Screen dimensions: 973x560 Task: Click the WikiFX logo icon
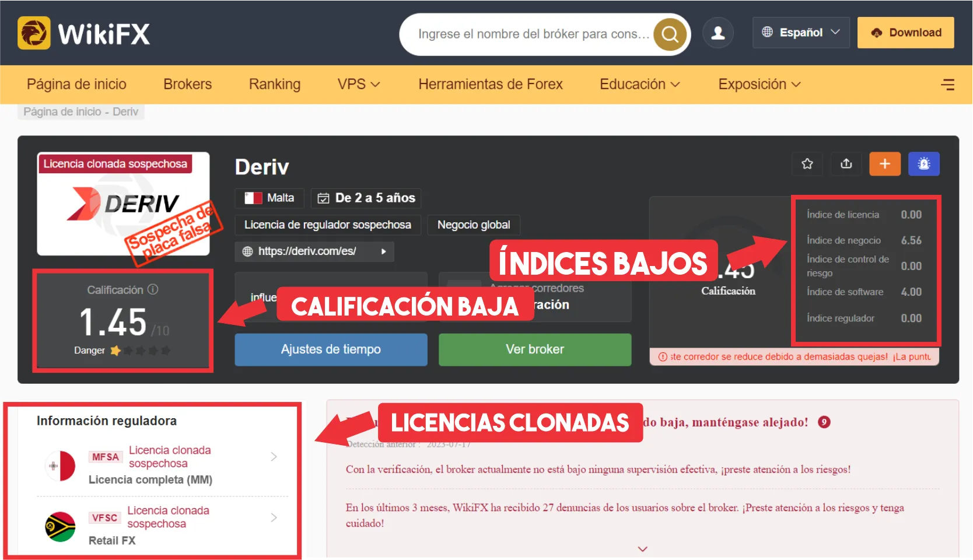pyautogui.click(x=34, y=33)
